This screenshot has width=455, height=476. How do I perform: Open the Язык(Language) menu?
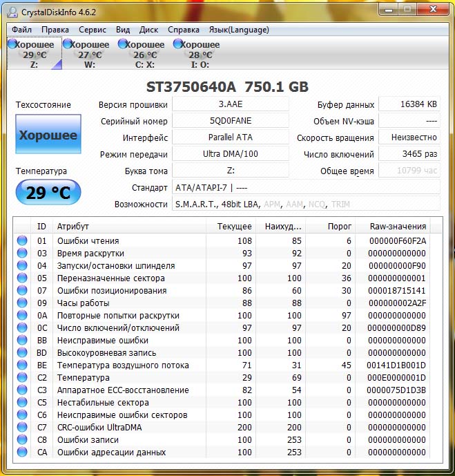[x=239, y=30]
